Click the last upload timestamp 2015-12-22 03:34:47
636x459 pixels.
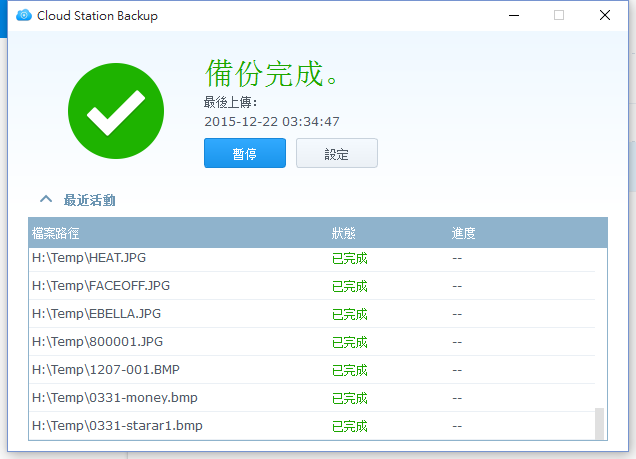pyautogui.click(x=272, y=122)
